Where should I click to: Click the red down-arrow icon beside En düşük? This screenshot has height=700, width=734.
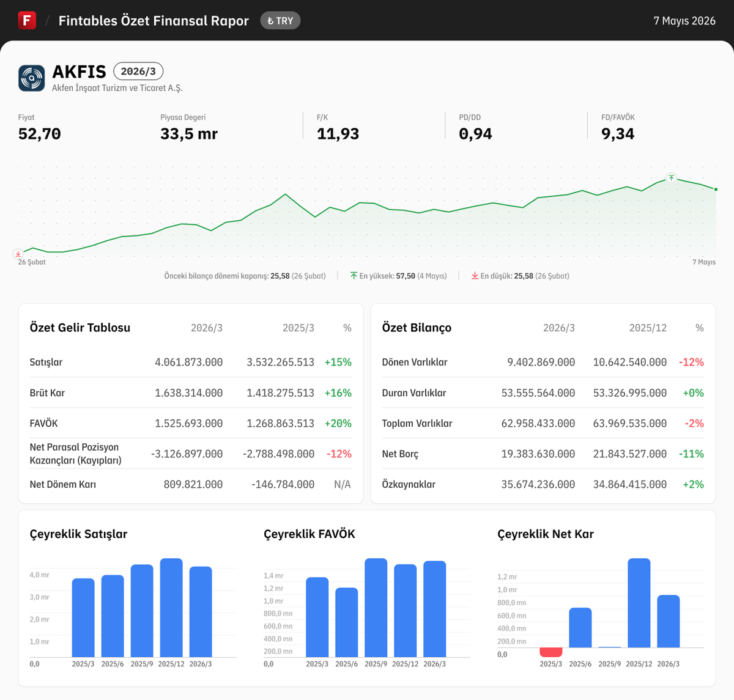click(475, 276)
